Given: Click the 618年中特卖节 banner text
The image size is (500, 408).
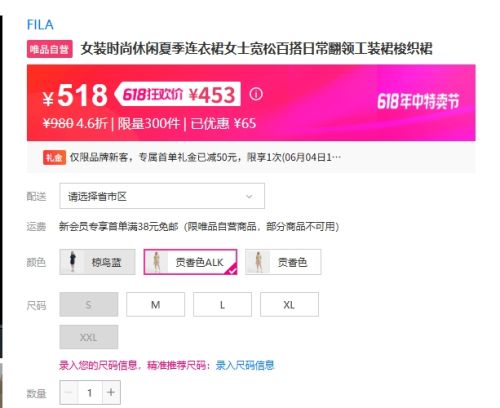Looking at the screenshot, I should coord(418,101).
